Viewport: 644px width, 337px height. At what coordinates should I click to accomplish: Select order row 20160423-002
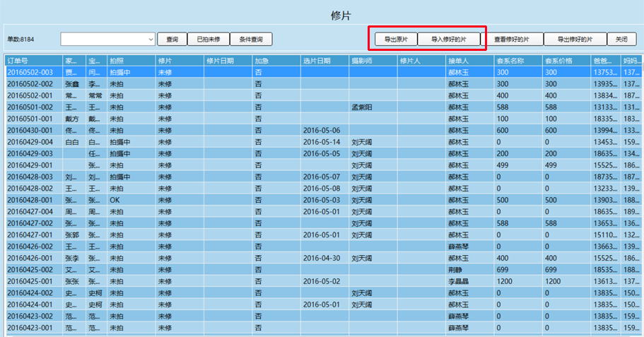323,317
